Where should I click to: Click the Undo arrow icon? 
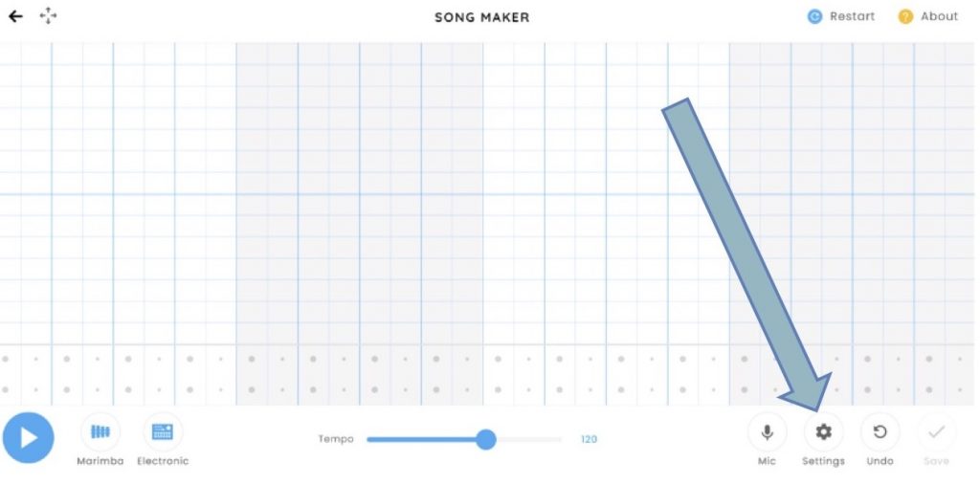880,432
